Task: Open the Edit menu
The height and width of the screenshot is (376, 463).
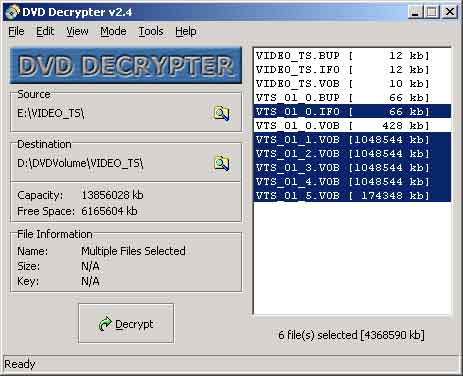Action: 45,31
